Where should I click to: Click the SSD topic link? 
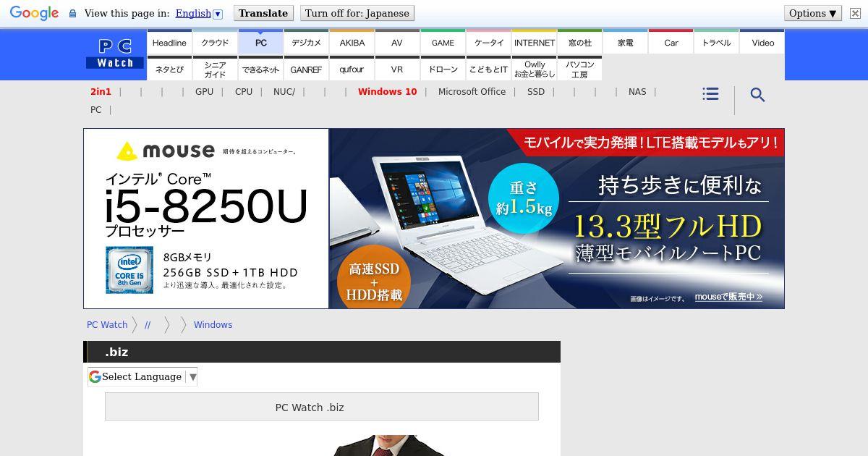[536, 92]
